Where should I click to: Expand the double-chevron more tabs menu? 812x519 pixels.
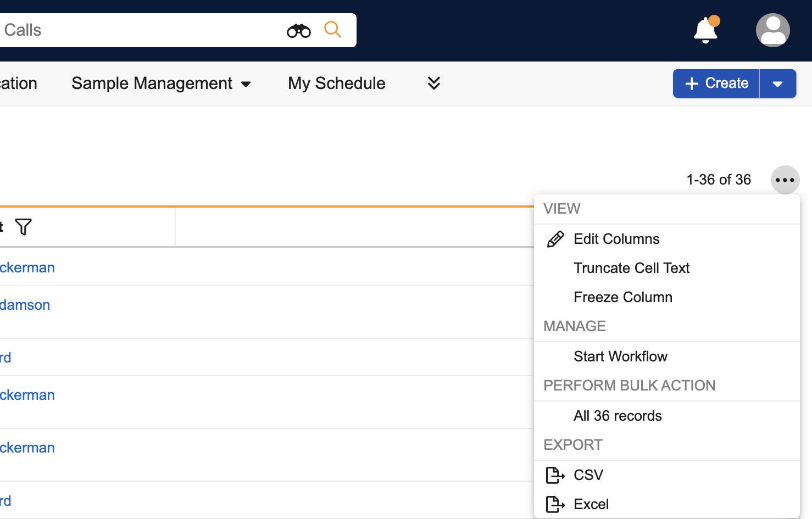click(433, 83)
